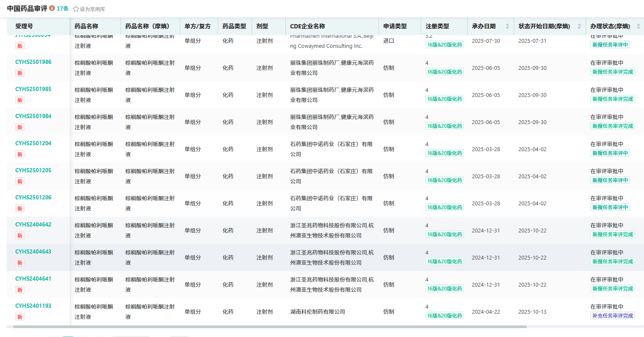This screenshot has width=644, height=337.
Task: Click sort arrows in 承办日期 column header
Action: click(507, 26)
